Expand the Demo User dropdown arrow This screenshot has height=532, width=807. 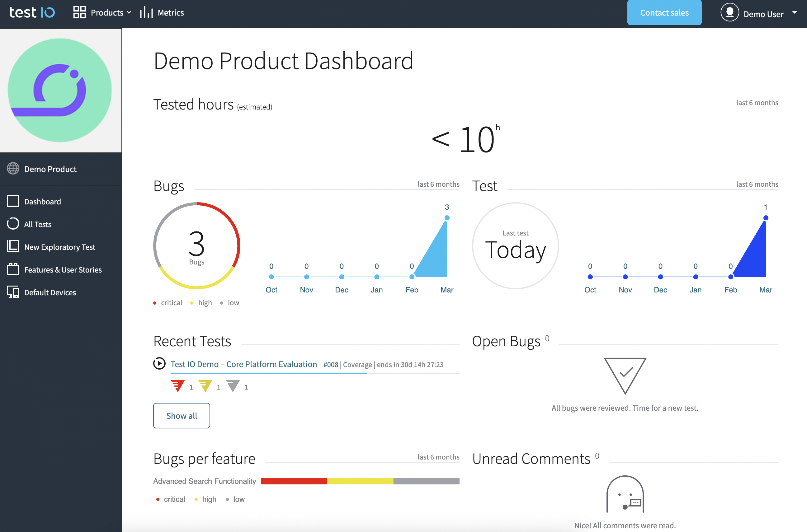(794, 12)
